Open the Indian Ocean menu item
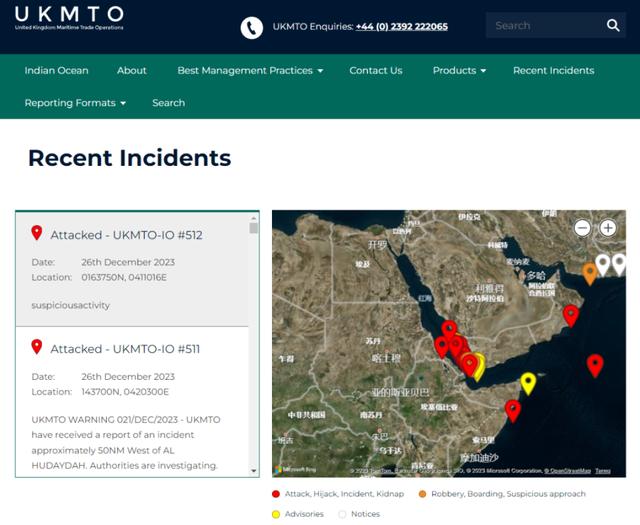This screenshot has width=640, height=525. click(56, 71)
